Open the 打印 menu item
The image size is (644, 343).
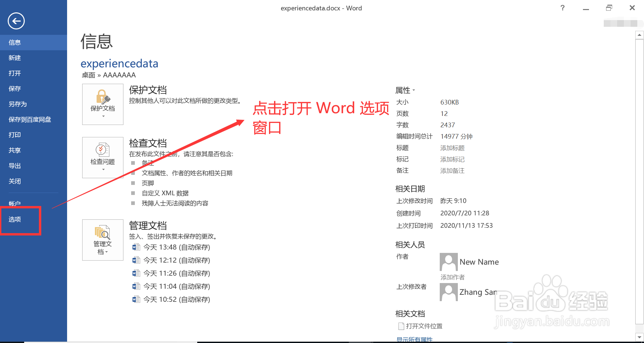[34, 135]
